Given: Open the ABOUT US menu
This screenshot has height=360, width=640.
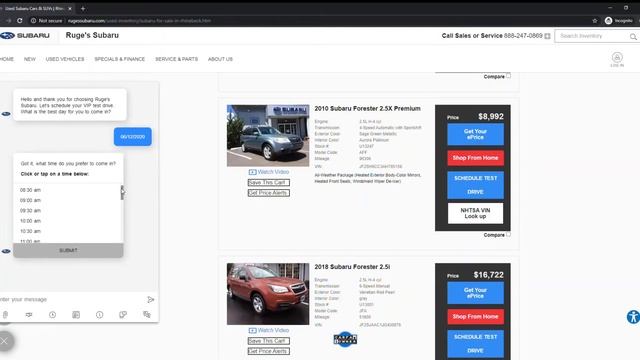Looking at the screenshot, I should click(x=220, y=59).
